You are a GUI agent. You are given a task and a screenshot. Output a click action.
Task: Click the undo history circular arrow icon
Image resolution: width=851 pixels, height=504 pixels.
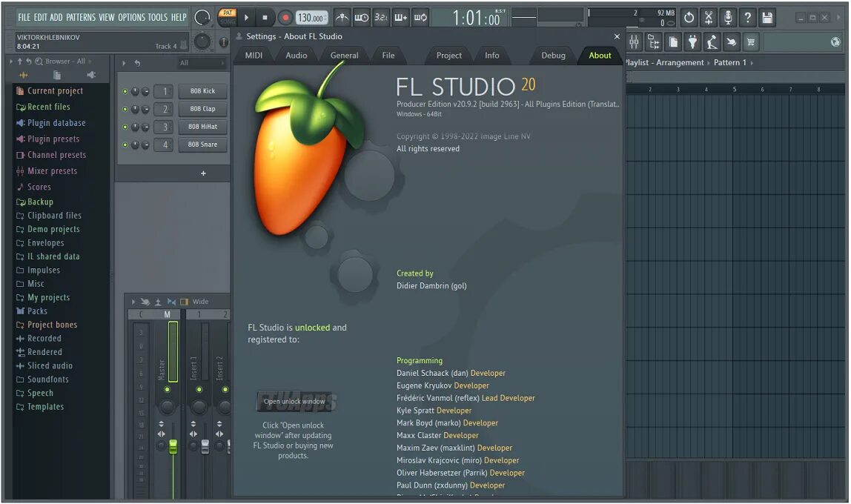[x=689, y=17]
